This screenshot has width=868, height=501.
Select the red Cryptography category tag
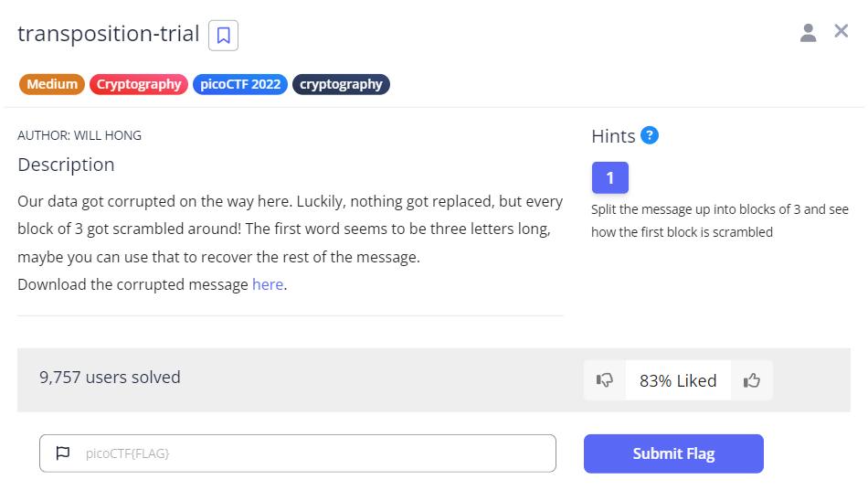(x=139, y=84)
